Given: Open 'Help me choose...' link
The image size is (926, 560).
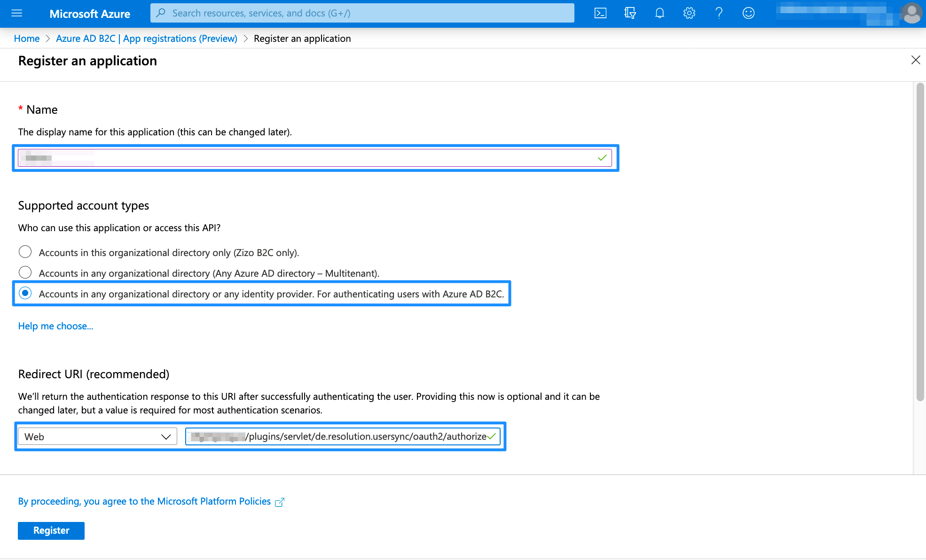Looking at the screenshot, I should point(55,326).
